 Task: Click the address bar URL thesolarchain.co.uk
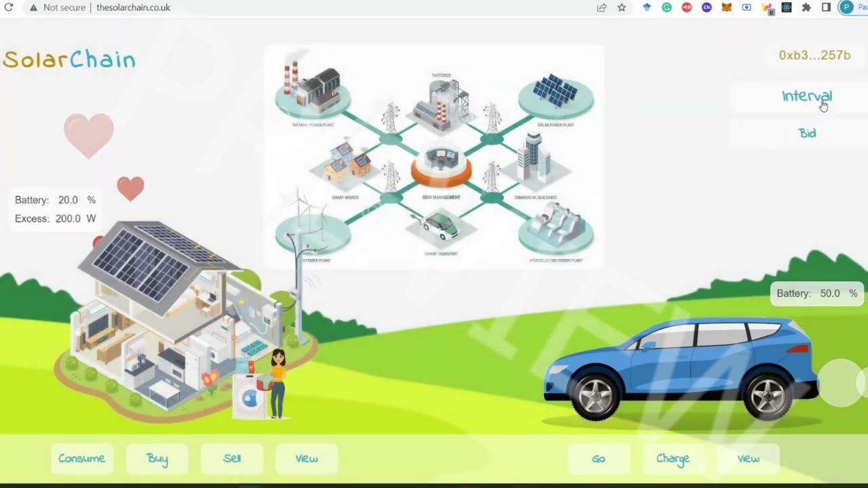[x=134, y=7]
